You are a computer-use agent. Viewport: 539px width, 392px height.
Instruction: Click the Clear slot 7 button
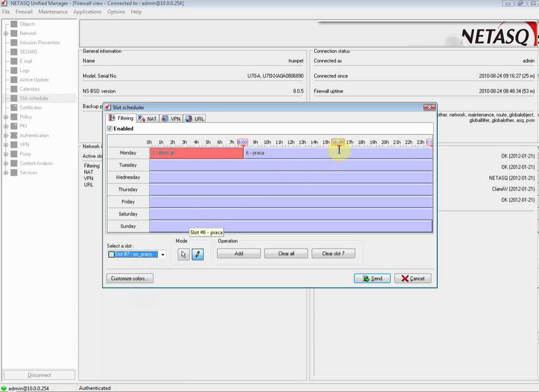coord(333,254)
